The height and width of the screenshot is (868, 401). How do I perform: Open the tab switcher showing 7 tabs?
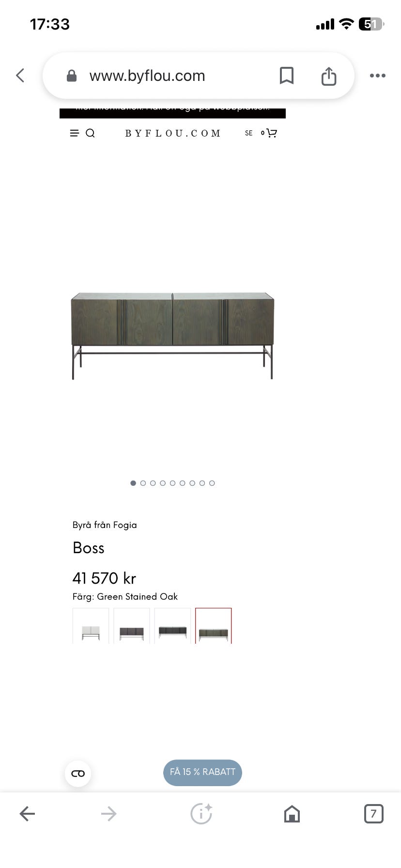[x=373, y=814]
